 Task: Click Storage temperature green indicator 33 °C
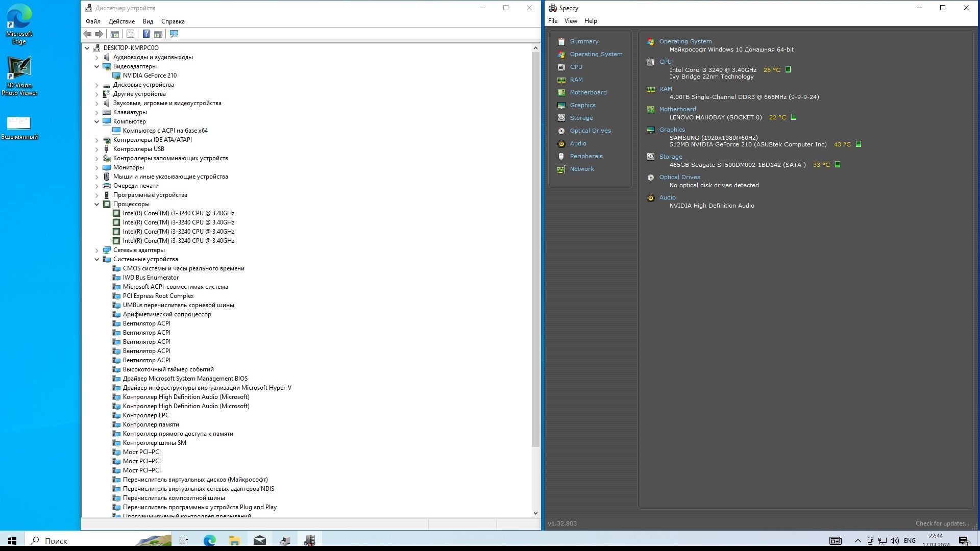click(x=838, y=165)
